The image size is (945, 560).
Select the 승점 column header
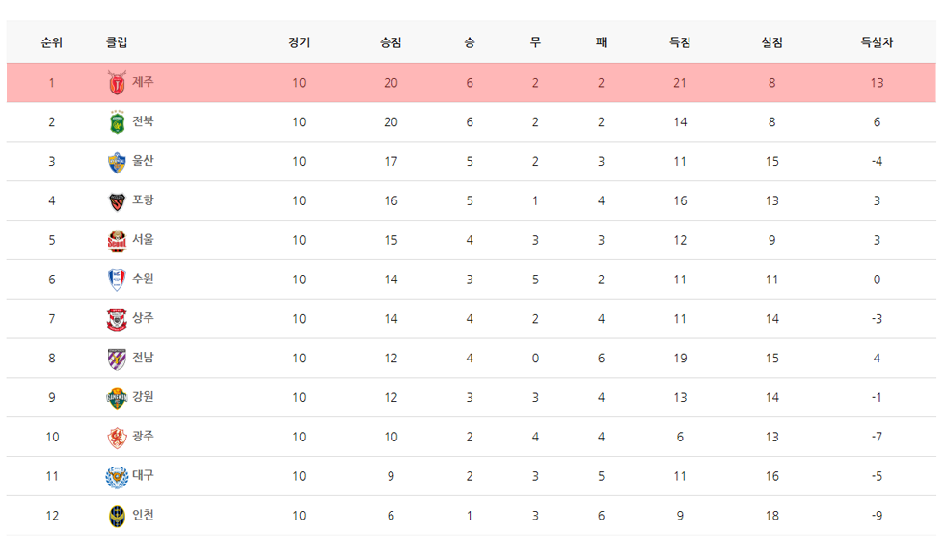click(x=391, y=42)
